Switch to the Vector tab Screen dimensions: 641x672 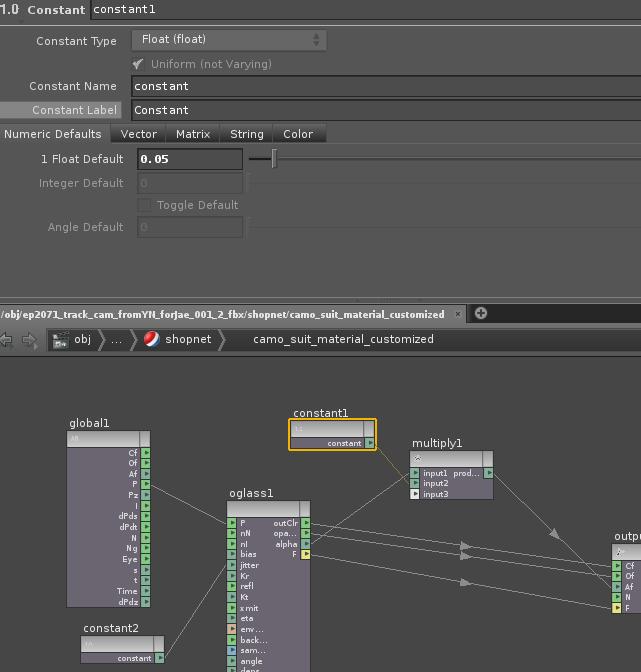pyautogui.click(x=138, y=134)
